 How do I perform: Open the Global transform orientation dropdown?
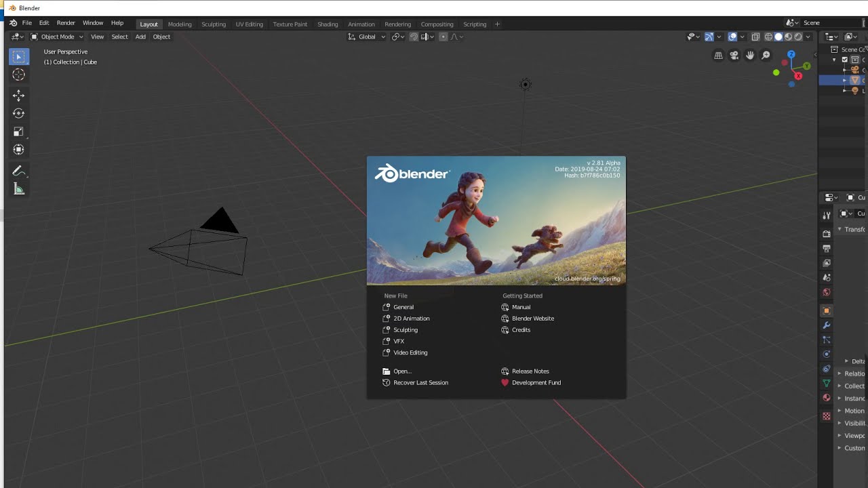366,37
